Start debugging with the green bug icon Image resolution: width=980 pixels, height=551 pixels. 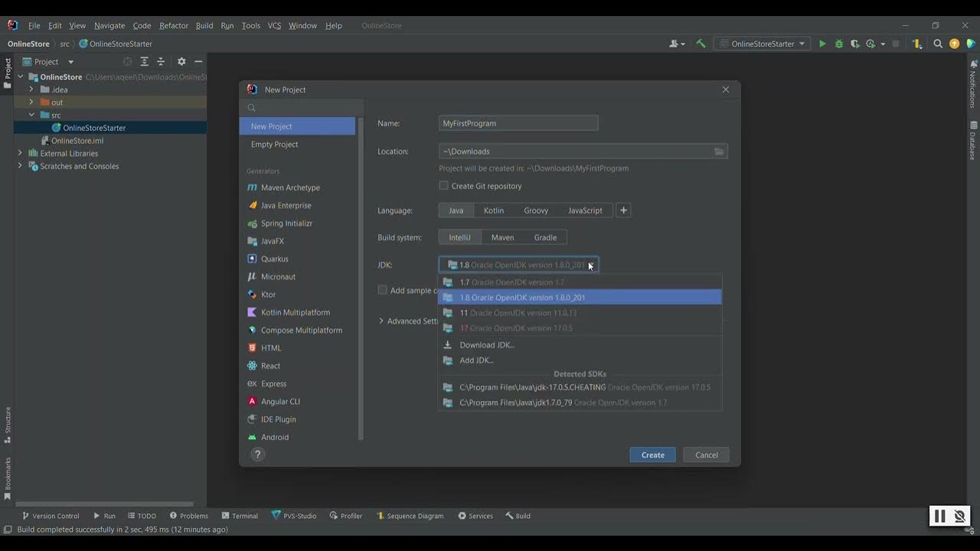(839, 44)
